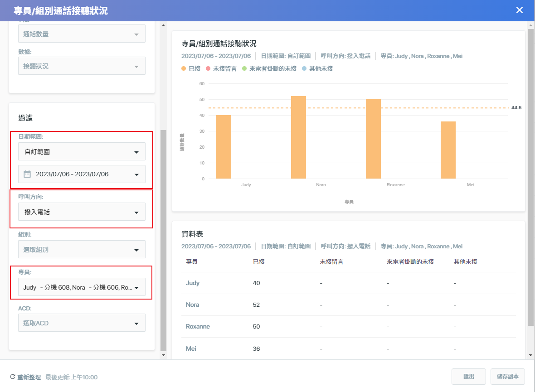Viewport: 535px width, 392px height.
Task: Click Mei in the data table
Action: click(x=191, y=348)
